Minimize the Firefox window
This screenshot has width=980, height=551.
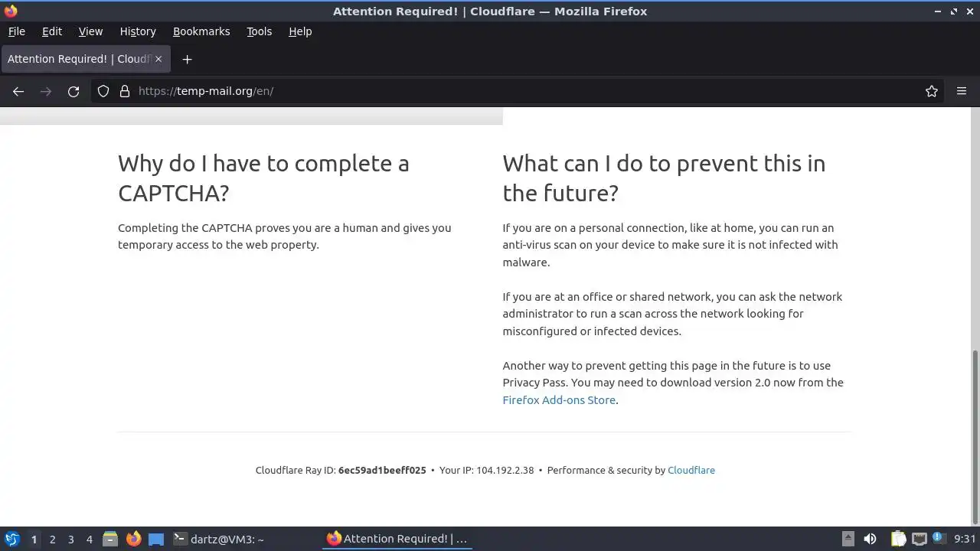pos(938,11)
